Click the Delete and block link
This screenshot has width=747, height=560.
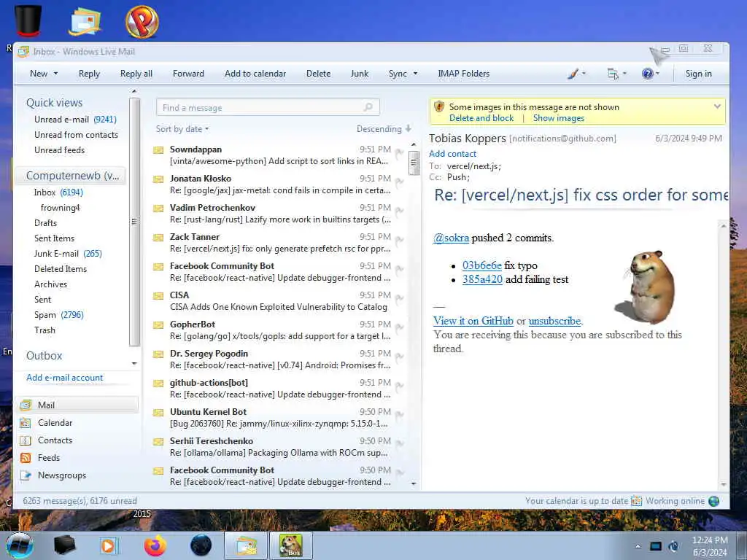pyautogui.click(x=481, y=118)
